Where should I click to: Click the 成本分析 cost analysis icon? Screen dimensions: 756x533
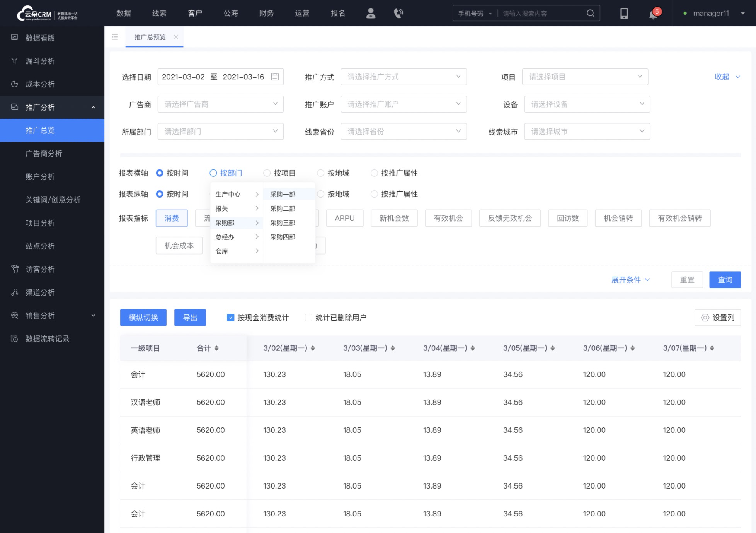click(15, 84)
